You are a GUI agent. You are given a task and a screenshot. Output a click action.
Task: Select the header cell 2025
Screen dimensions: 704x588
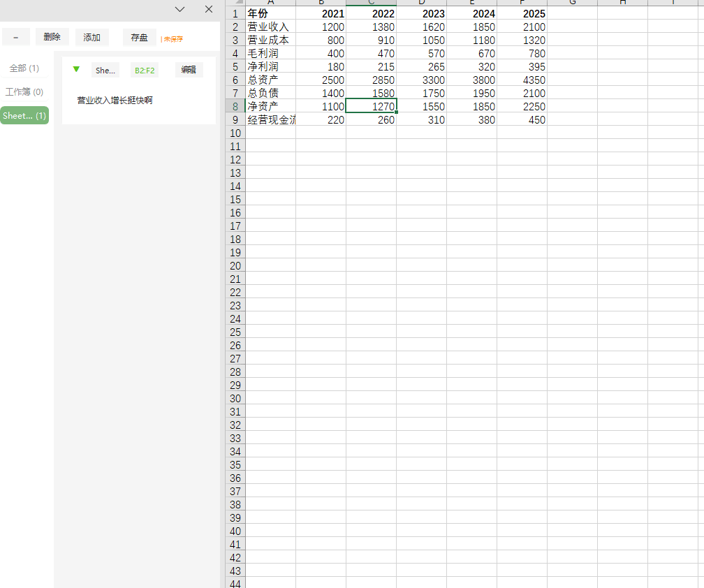pyautogui.click(x=522, y=13)
